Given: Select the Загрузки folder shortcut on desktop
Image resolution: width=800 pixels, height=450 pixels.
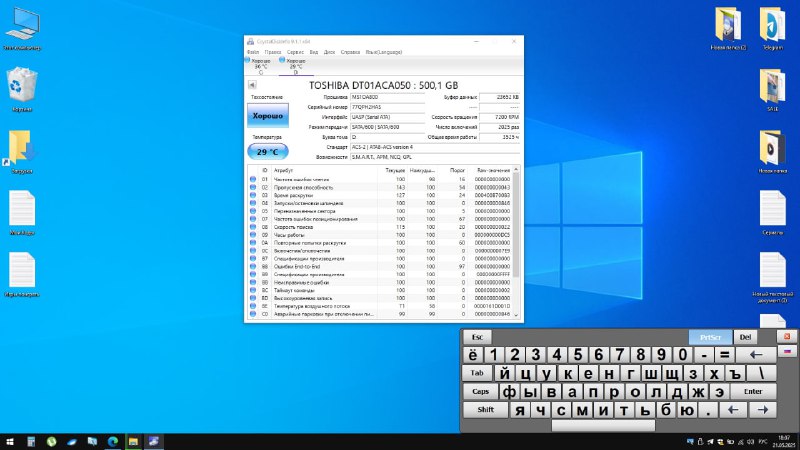Looking at the screenshot, I should (22, 152).
